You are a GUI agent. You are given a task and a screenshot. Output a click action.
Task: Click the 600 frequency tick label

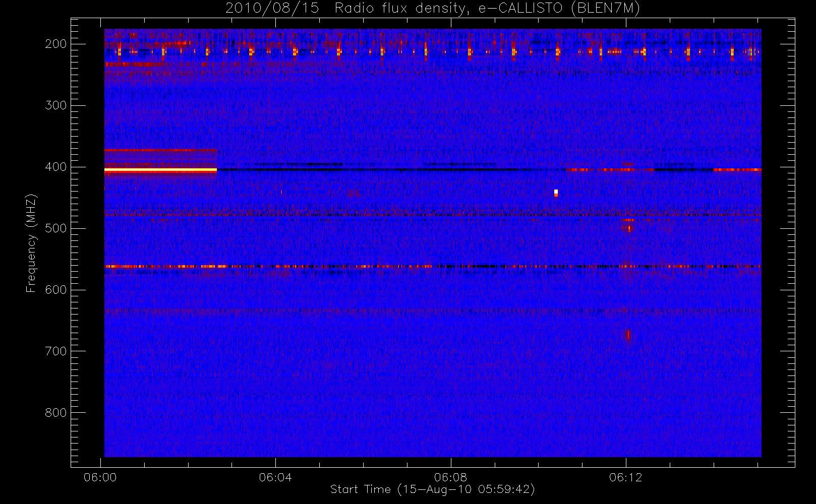pos(56,290)
